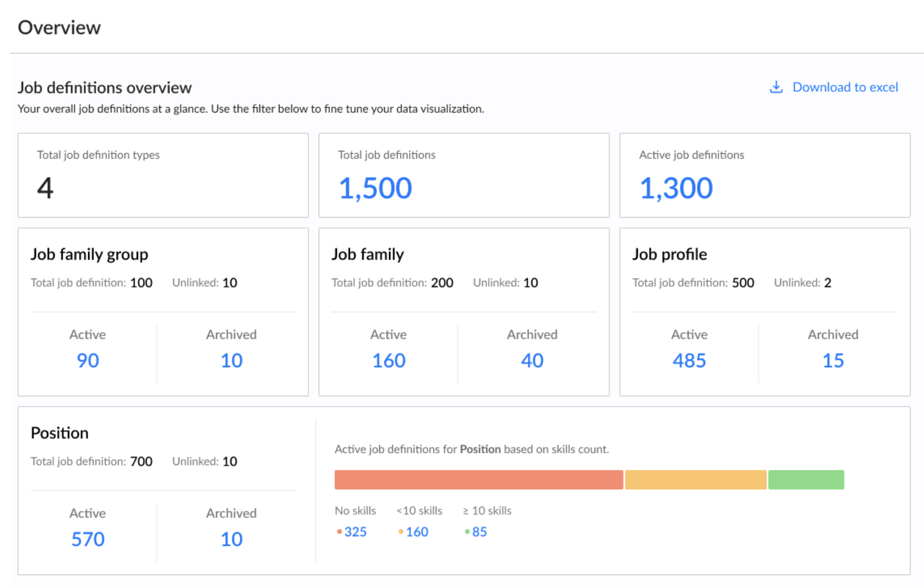Click the <10 skills count 160

pos(417,532)
